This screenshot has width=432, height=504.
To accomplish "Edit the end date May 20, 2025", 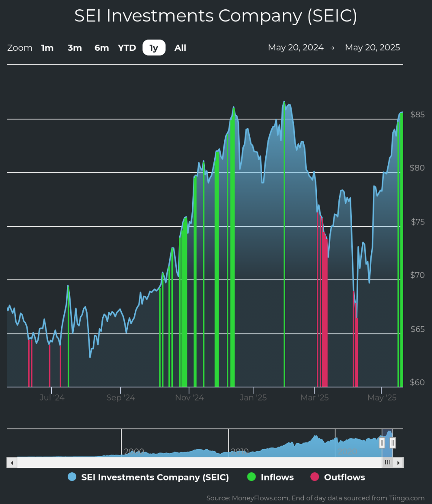I will point(372,47).
